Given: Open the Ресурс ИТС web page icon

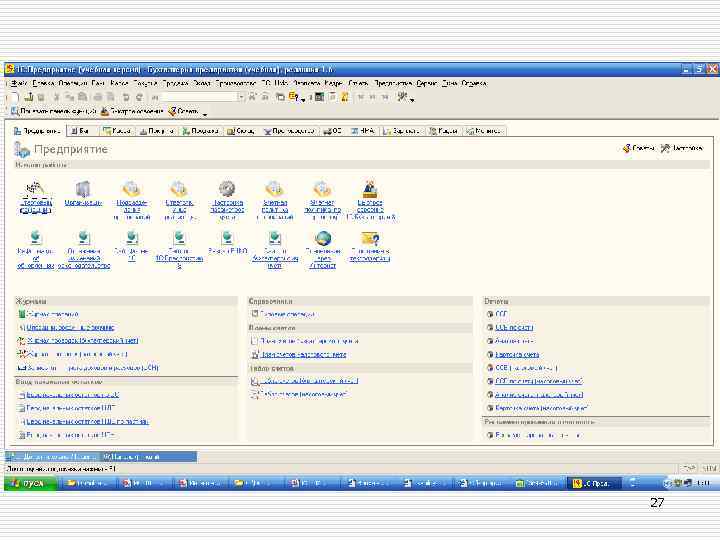Looking at the screenshot, I should pyautogui.click(x=227, y=238).
